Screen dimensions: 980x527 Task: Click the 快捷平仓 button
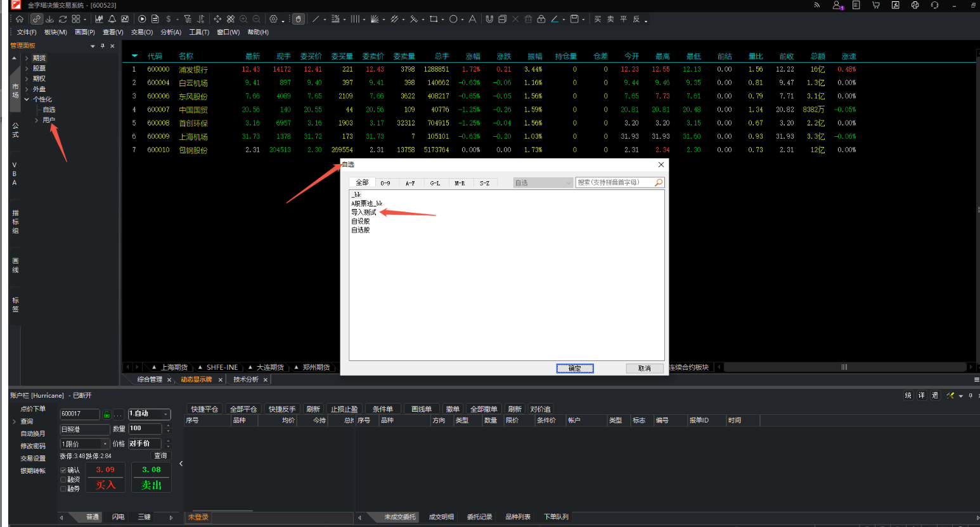[204, 409]
